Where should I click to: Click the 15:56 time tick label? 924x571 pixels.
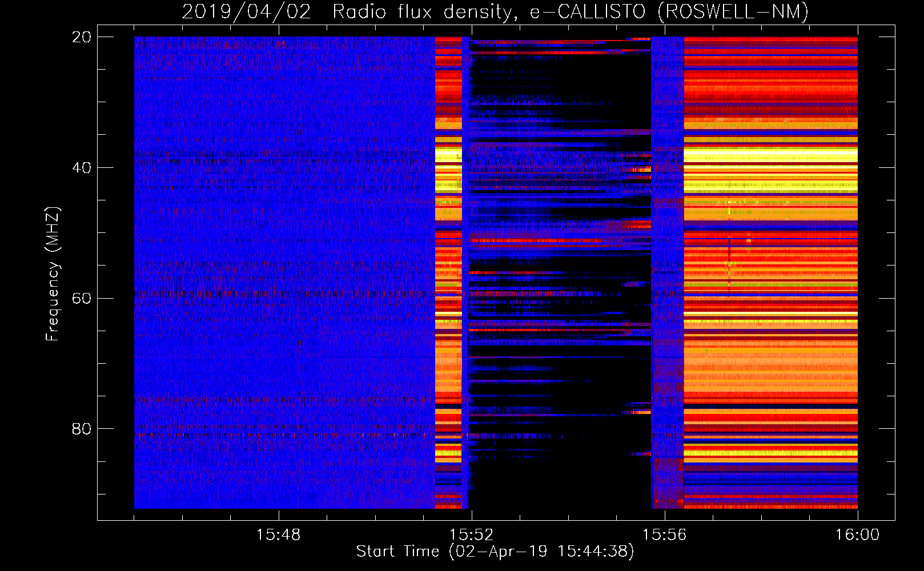[x=664, y=535]
